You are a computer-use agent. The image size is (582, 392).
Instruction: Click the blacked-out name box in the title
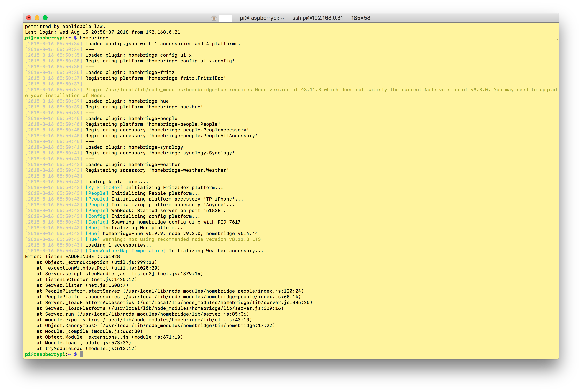click(225, 18)
